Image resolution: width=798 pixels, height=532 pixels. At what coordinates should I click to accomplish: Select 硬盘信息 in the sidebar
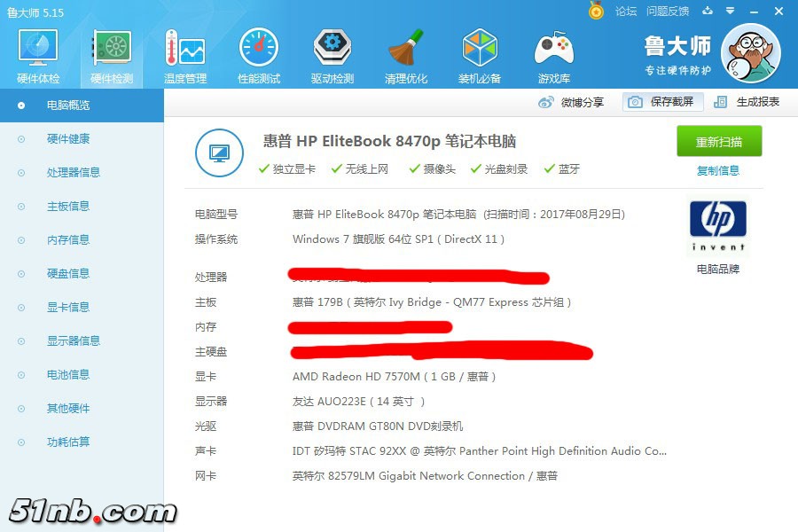(x=67, y=274)
